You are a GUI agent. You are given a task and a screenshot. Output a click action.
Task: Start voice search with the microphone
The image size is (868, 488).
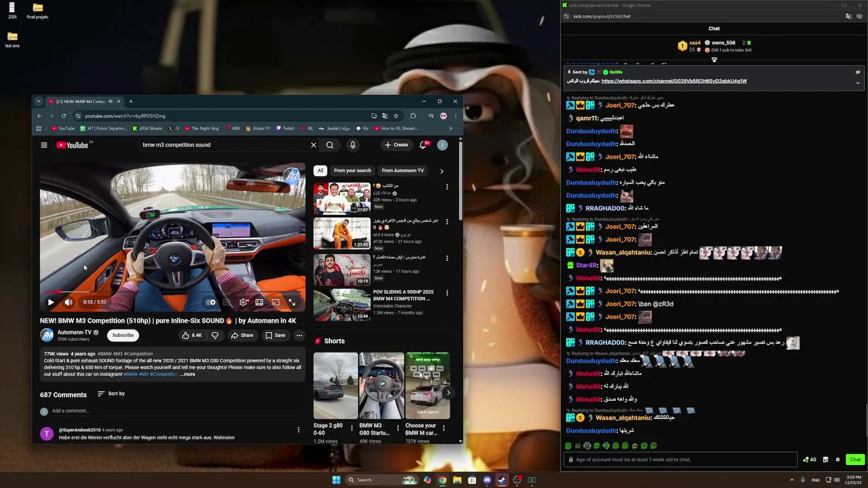tap(353, 145)
